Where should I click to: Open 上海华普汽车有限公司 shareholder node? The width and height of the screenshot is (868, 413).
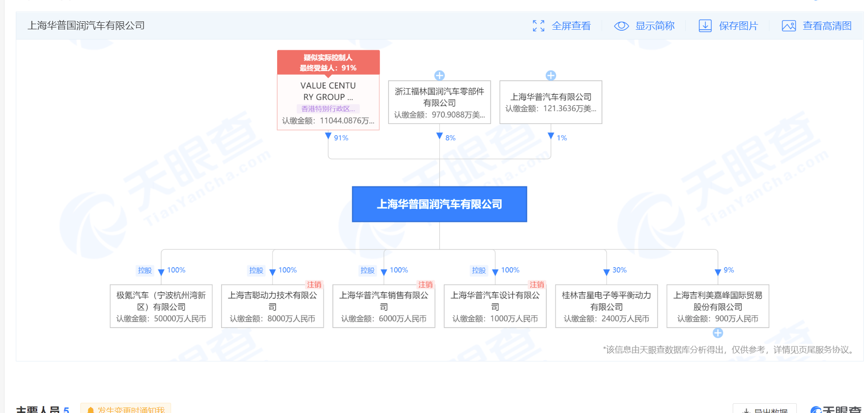pyautogui.click(x=551, y=102)
